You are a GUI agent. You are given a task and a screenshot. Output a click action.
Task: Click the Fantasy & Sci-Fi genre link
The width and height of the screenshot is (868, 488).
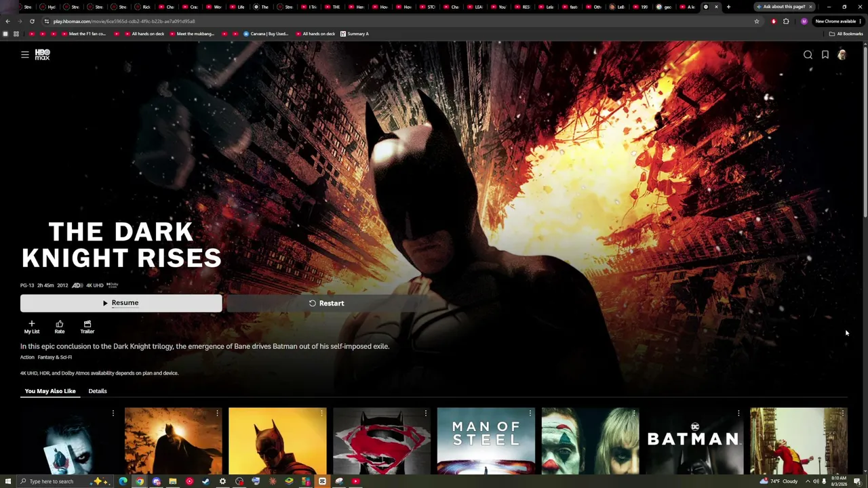55,357
